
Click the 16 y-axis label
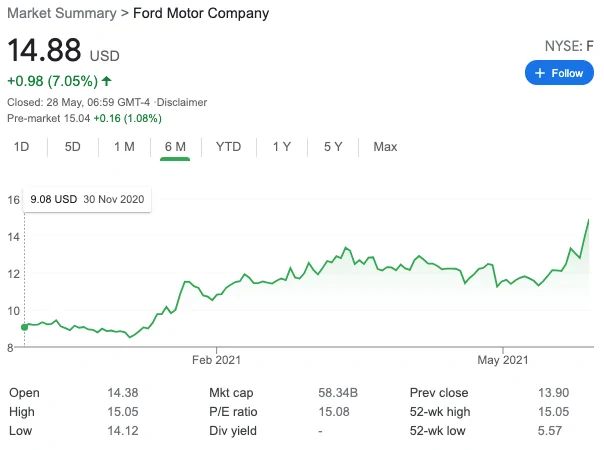(x=13, y=200)
